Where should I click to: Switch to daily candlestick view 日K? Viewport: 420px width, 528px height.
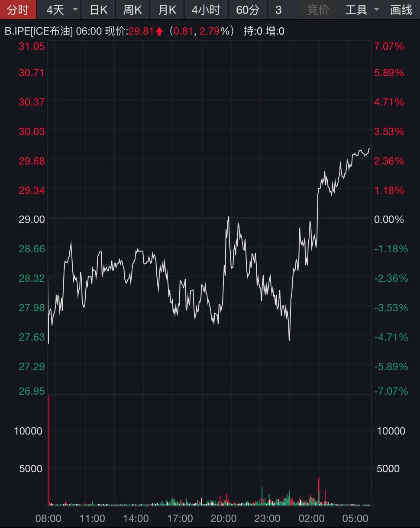[x=98, y=10]
